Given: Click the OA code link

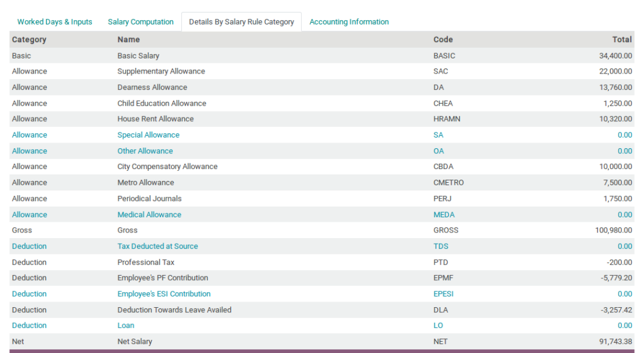Looking at the screenshot, I should click(x=438, y=151).
